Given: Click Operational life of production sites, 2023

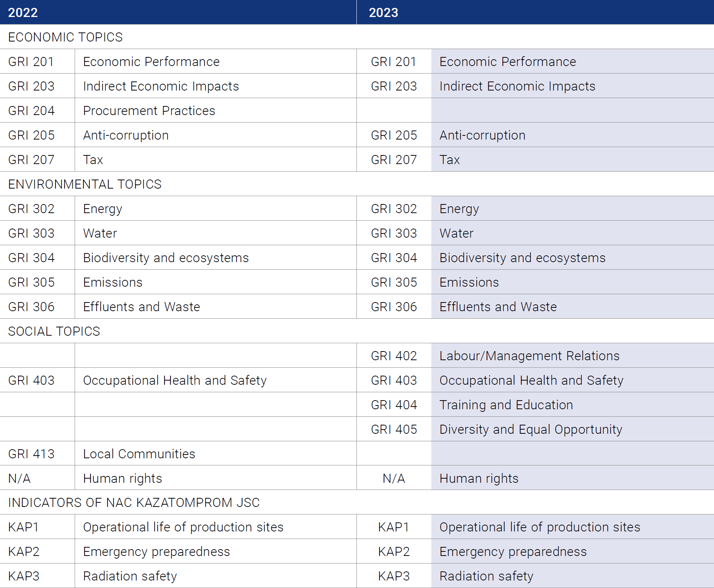Looking at the screenshot, I should [x=540, y=527].
